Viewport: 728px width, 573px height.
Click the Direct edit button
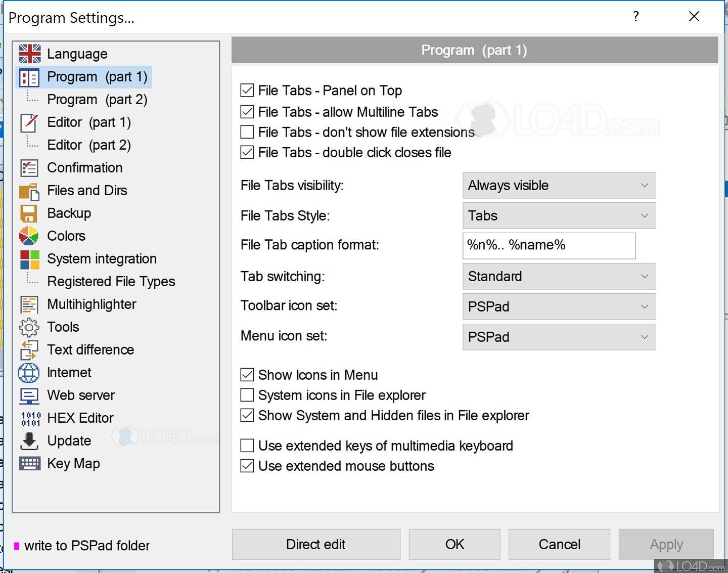click(315, 544)
